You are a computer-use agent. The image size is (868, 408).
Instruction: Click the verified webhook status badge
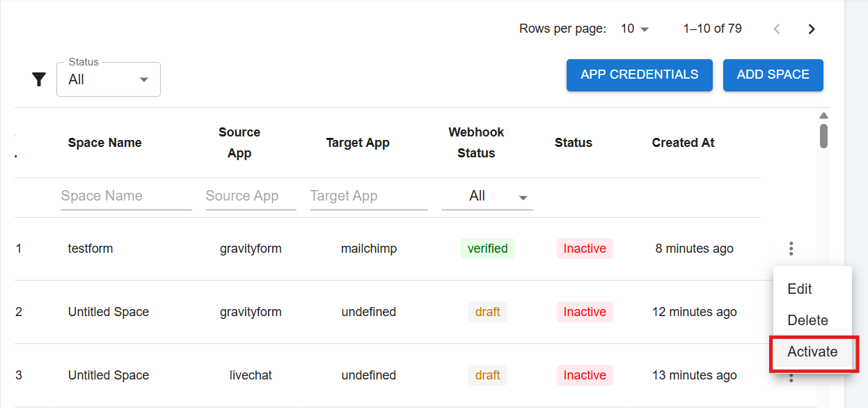487,249
